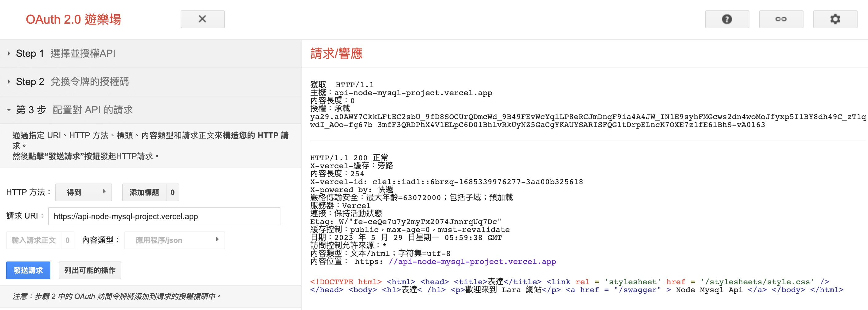The image size is (868, 310).
Task: Open the HTTP 方法 得到 dropdown
Action: [x=83, y=192]
